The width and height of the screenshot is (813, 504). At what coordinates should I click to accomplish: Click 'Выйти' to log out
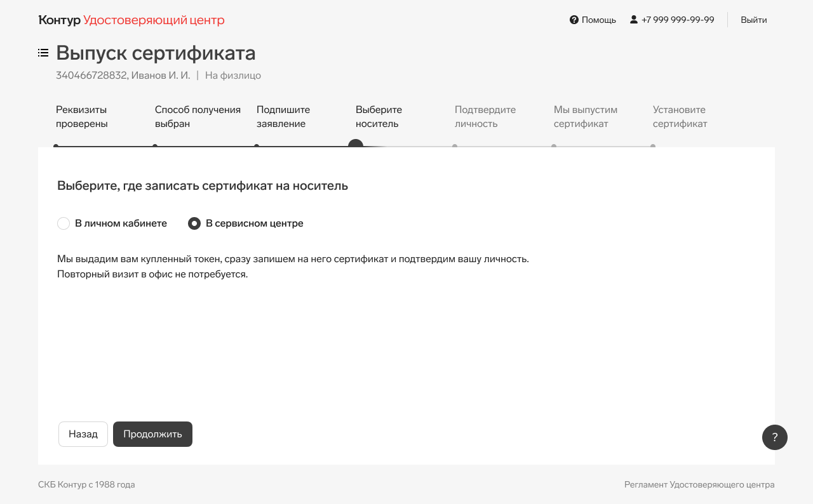[753, 20]
